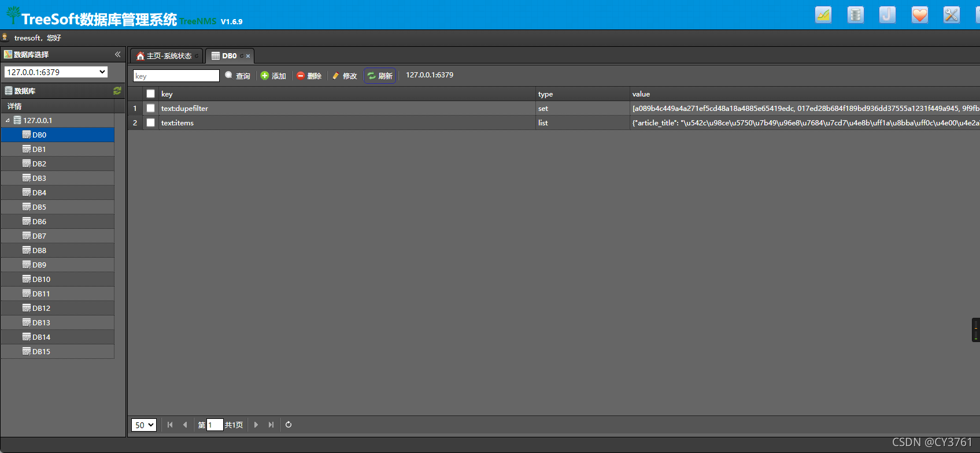980x453 pixels.
Task: Click the 查询 search button
Action: (238, 76)
